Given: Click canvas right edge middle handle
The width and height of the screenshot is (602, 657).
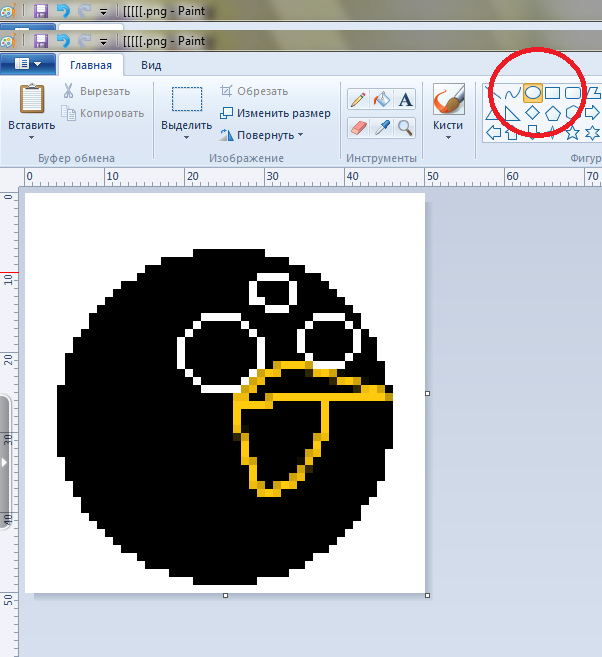Looking at the screenshot, I should (427, 393).
